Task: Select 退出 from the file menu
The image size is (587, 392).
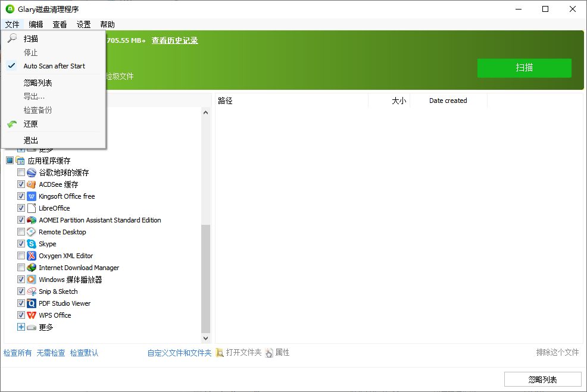Action: coord(30,140)
